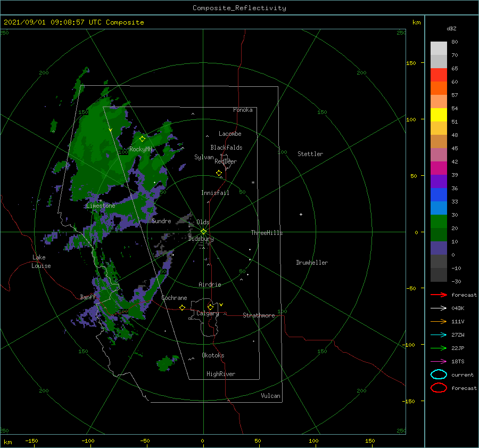Screen dimensions: 479x448
Task: Click the yellow diamond marker inside Calgary outline
Action: 210,307
